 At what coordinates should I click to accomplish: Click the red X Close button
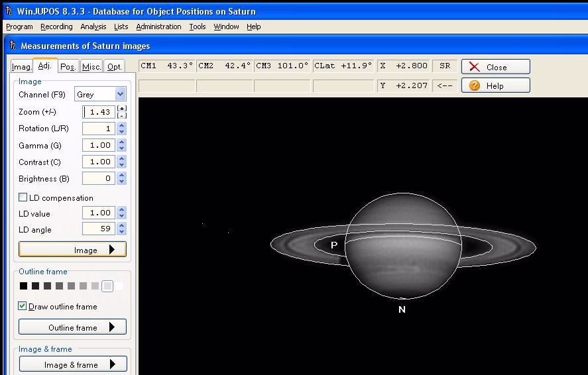(x=495, y=67)
